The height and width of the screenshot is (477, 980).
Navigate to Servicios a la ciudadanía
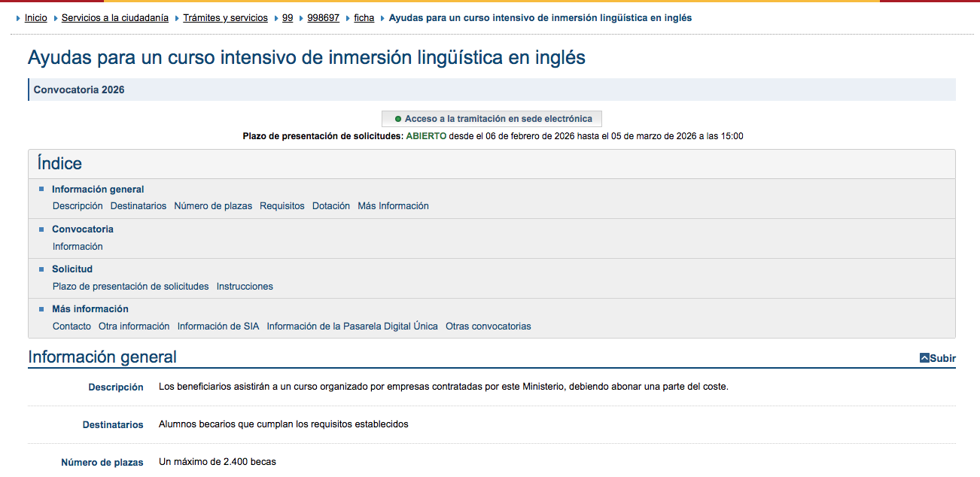(114, 17)
